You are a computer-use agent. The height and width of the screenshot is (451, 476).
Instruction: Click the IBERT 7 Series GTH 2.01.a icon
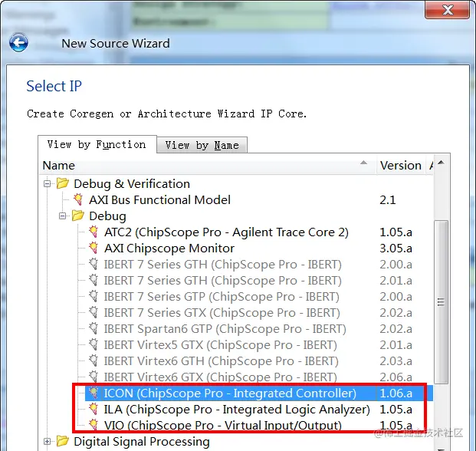(x=94, y=280)
